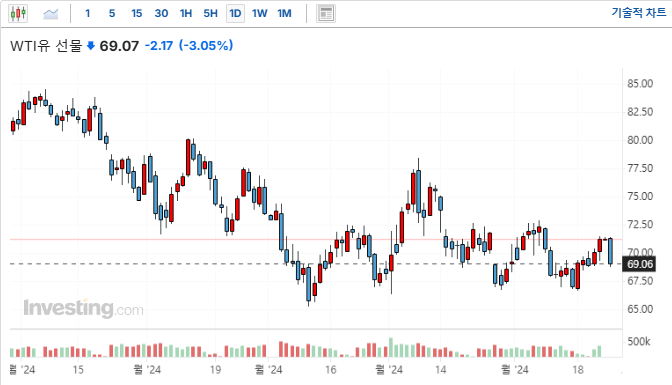The image size is (672, 385).
Task: Click the -2.17 price change value
Action: [x=159, y=45]
